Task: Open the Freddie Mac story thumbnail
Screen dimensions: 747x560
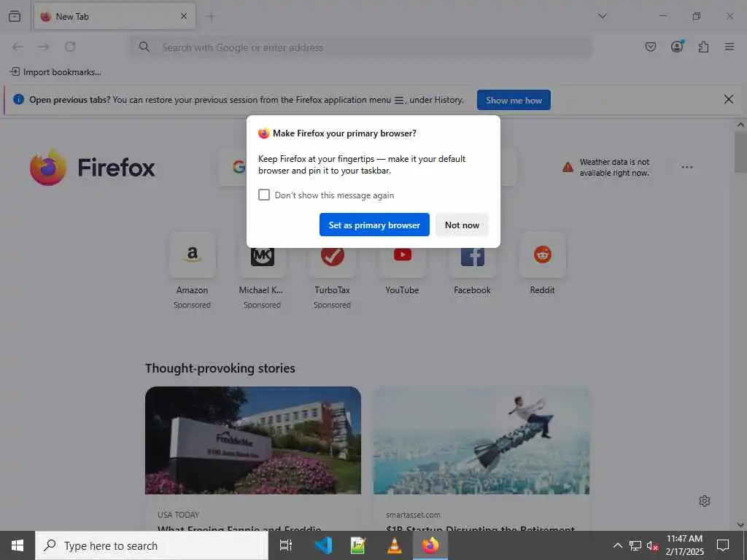Action: 253,440
